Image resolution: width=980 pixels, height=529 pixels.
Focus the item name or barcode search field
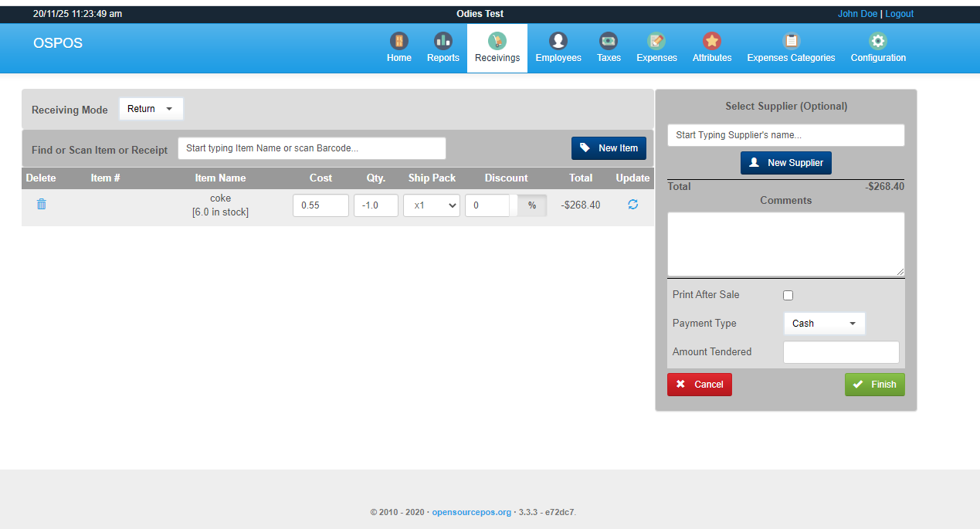click(312, 148)
